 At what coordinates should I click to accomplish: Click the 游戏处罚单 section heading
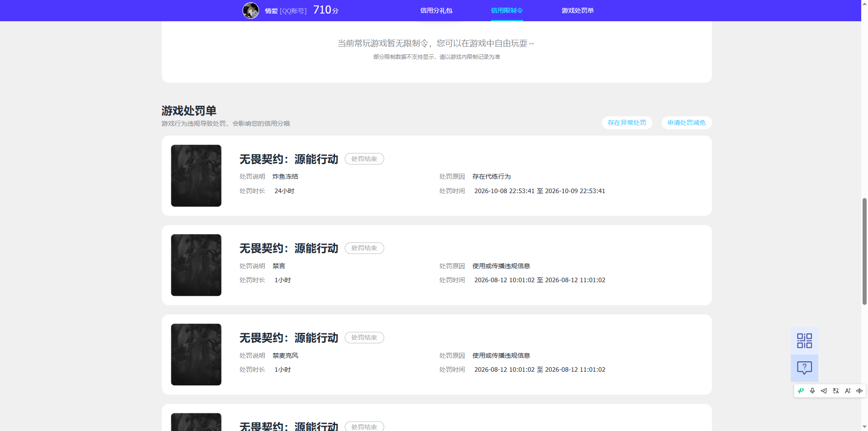(189, 111)
